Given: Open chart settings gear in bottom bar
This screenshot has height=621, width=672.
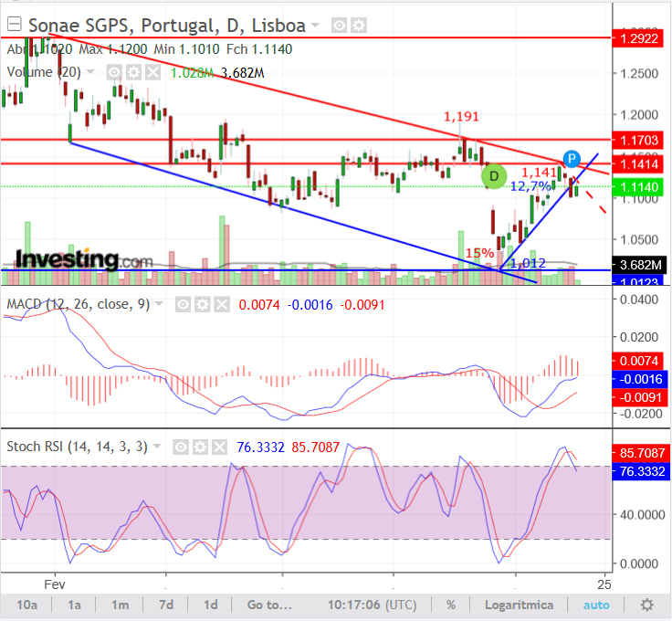Looking at the screenshot, I should point(647,605).
